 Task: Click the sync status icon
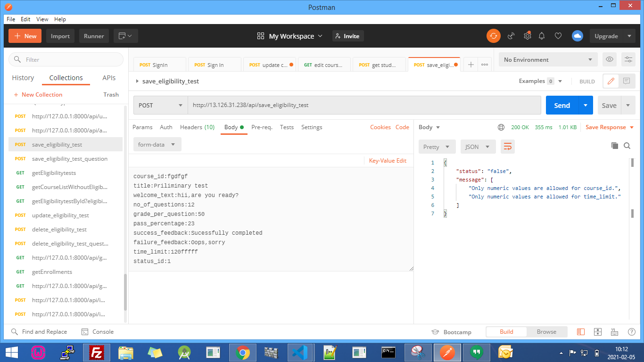494,36
